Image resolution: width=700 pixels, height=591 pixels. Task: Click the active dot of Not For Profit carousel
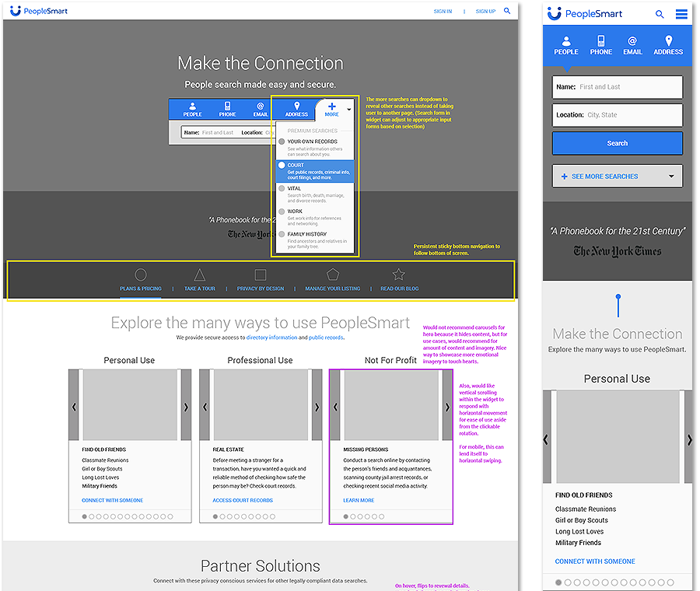pyautogui.click(x=345, y=516)
